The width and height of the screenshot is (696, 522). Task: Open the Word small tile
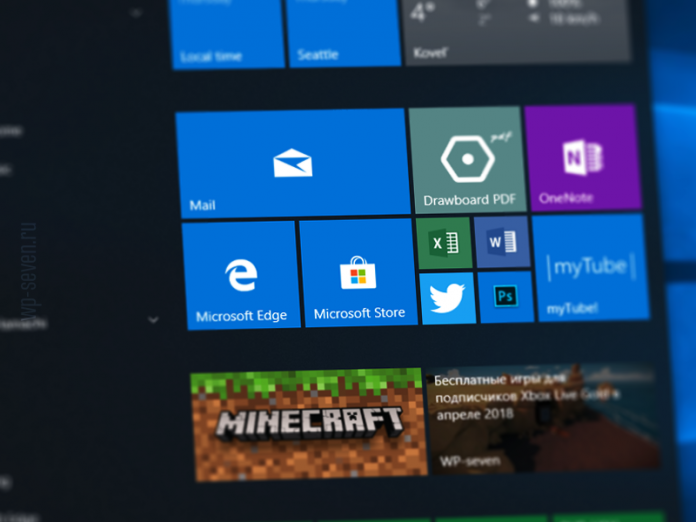502,242
